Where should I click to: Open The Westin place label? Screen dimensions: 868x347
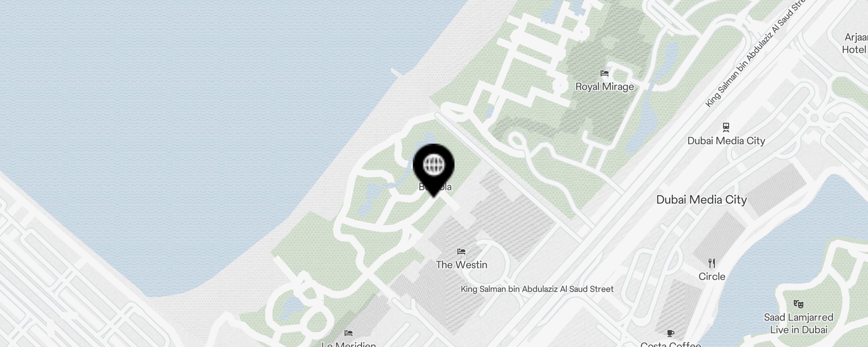[x=461, y=265]
